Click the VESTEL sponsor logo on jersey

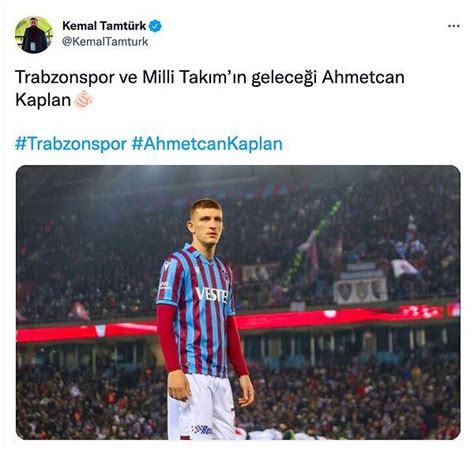pyautogui.click(x=212, y=295)
